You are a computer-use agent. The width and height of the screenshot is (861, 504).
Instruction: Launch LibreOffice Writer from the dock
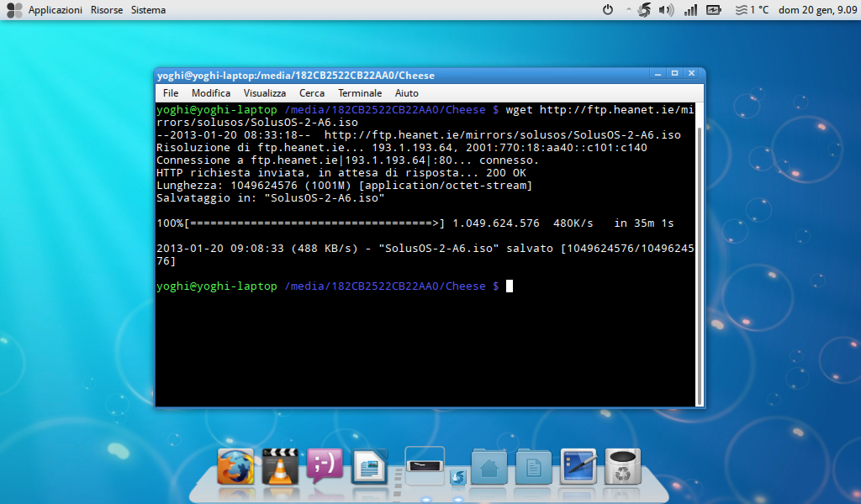[369, 466]
